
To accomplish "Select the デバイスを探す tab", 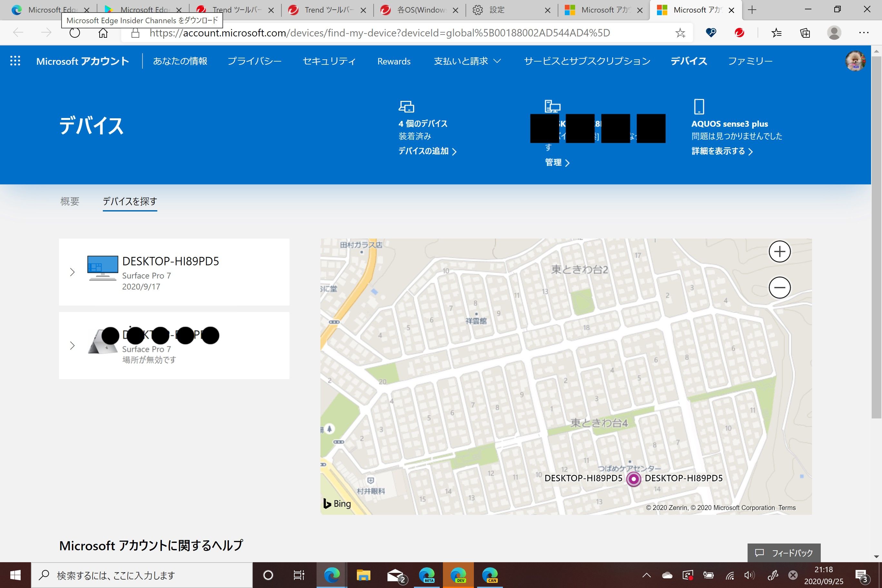I will pyautogui.click(x=130, y=201).
